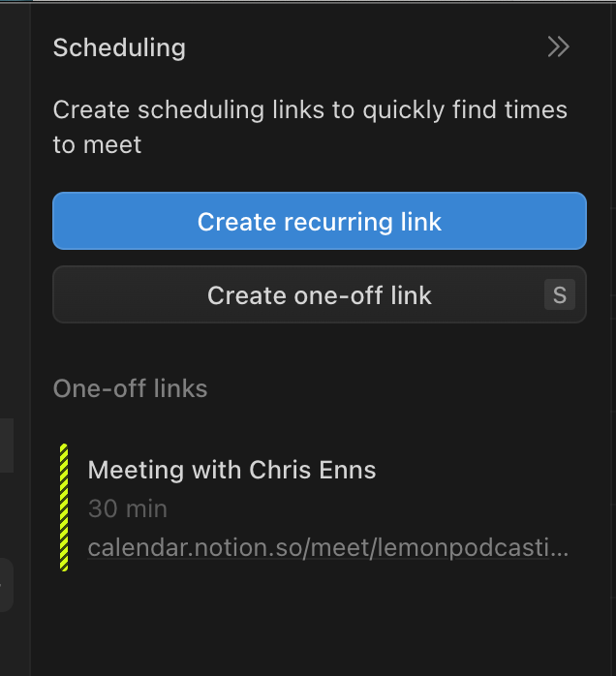
Task: Click empty panel area below the meeting entry
Action: click(x=320, y=625)
